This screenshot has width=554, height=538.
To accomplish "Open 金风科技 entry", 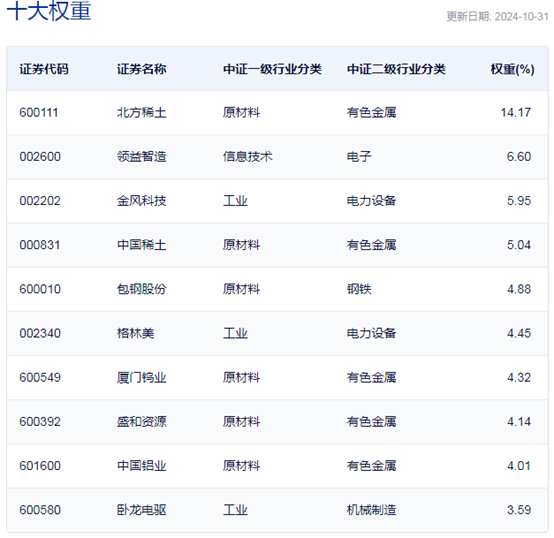I will (x=141, y=201).
